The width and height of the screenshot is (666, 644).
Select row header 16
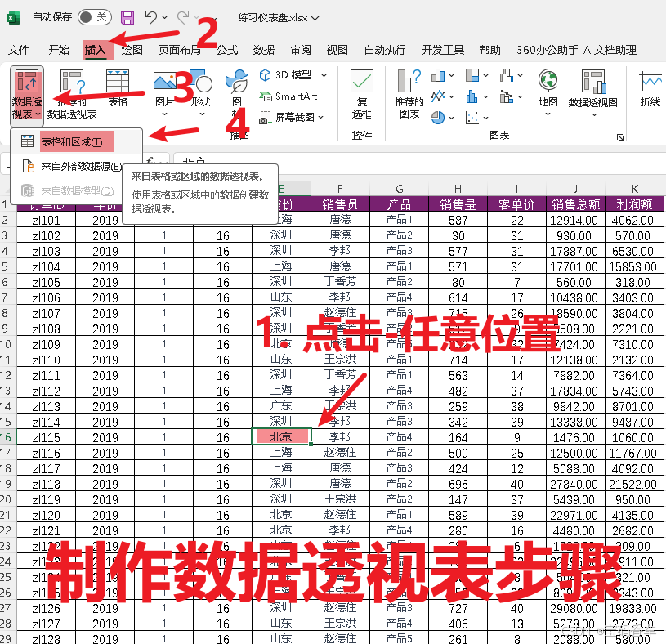point(7,437)
